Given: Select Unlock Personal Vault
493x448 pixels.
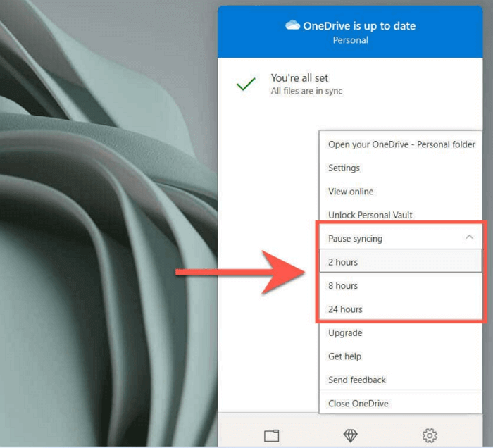Looking at the screenshot, I should [370, 215].
